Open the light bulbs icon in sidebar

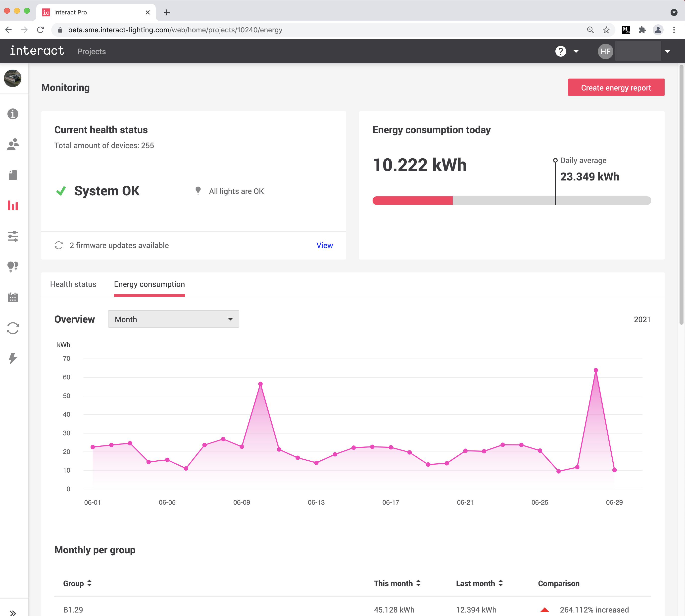pos(13,267)
